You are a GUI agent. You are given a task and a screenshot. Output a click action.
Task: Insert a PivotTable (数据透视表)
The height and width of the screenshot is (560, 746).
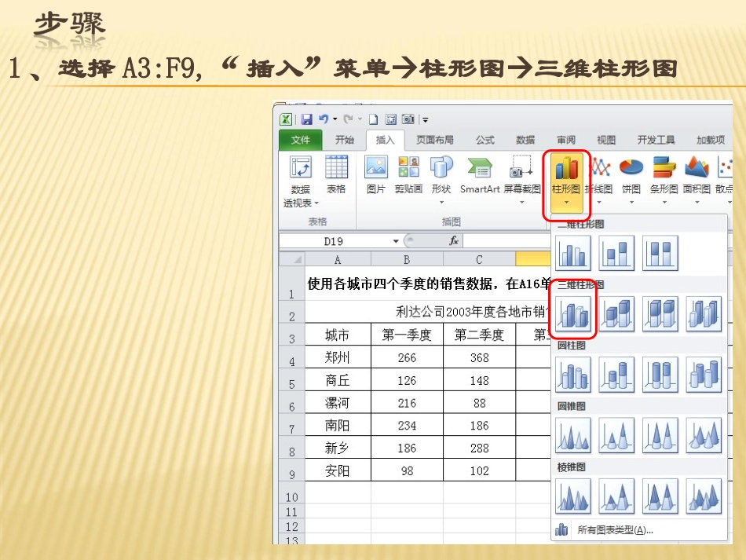click(300, 182)
